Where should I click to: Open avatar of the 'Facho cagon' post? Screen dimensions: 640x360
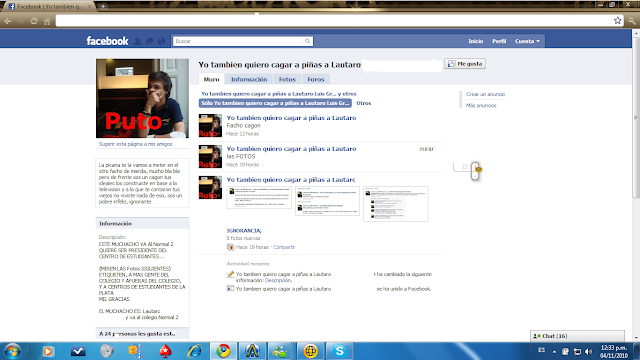coord(210,125)
